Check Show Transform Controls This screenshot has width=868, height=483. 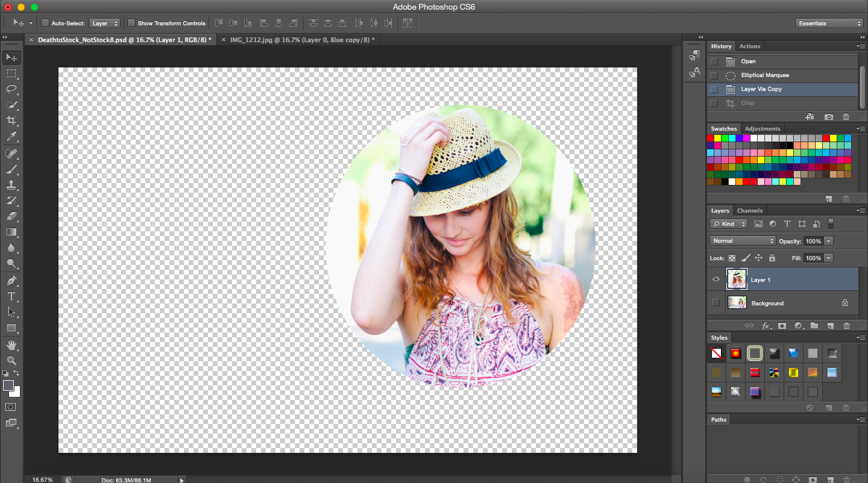click(x=131, y=22)
